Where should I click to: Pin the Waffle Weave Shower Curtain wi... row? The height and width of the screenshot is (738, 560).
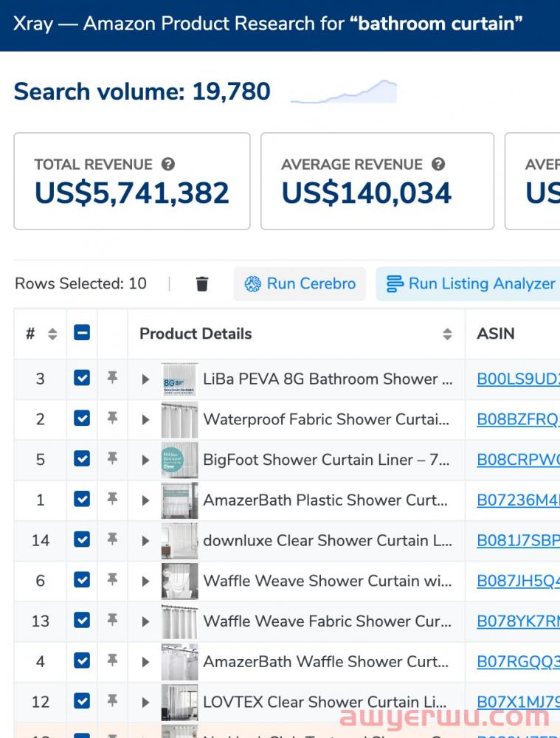point(112,579)
